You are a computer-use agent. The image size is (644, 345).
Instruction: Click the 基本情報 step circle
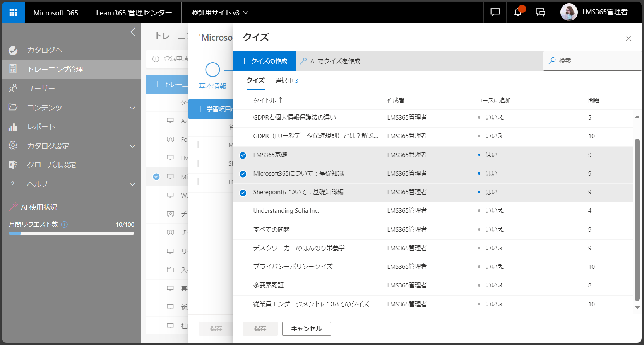212,70
